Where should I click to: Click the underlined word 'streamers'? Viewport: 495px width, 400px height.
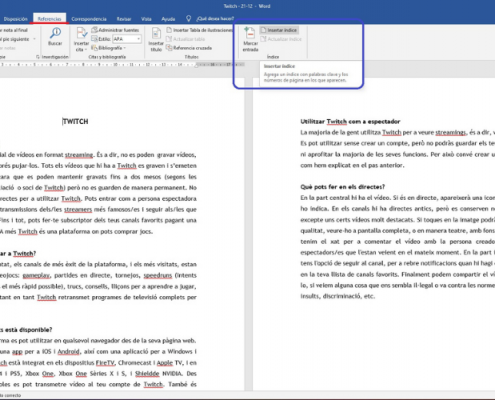[78, 209]
